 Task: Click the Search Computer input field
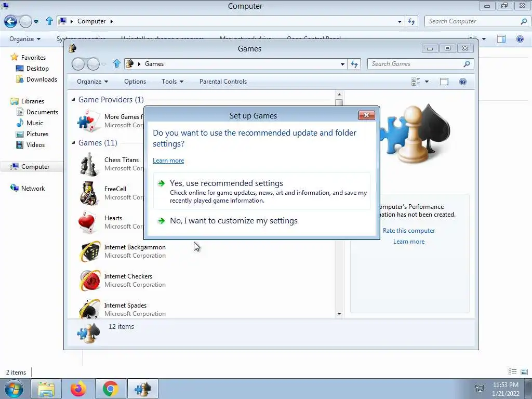pos(473,21)
